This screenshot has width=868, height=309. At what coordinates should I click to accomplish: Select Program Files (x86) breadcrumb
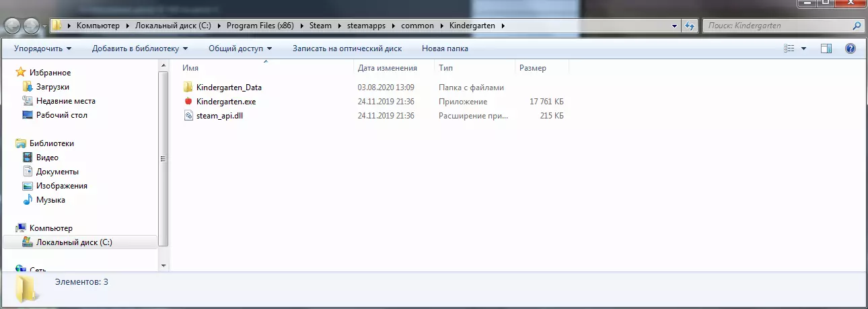260,26
